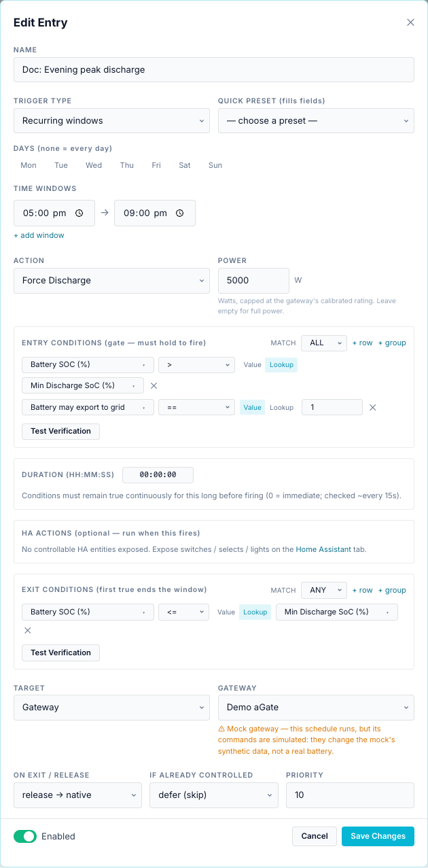Remove the Min Discharge SoC entry condition

coord(154,385)
